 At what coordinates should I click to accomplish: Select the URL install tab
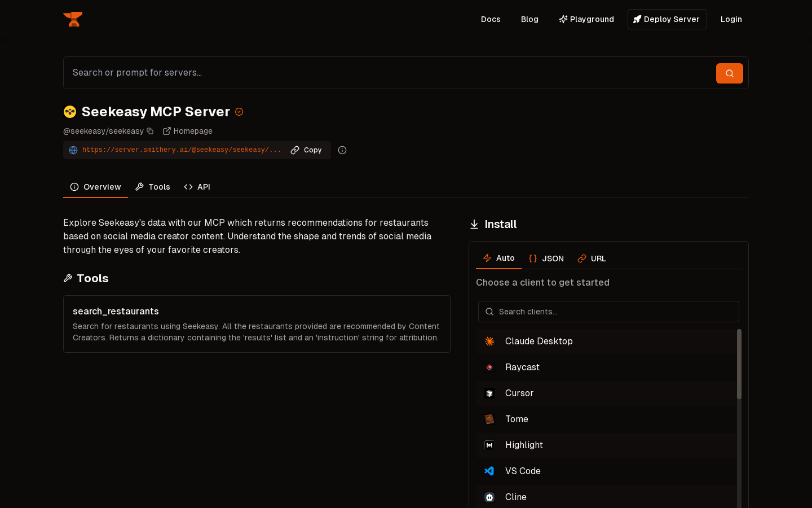(x=592, y=259)
